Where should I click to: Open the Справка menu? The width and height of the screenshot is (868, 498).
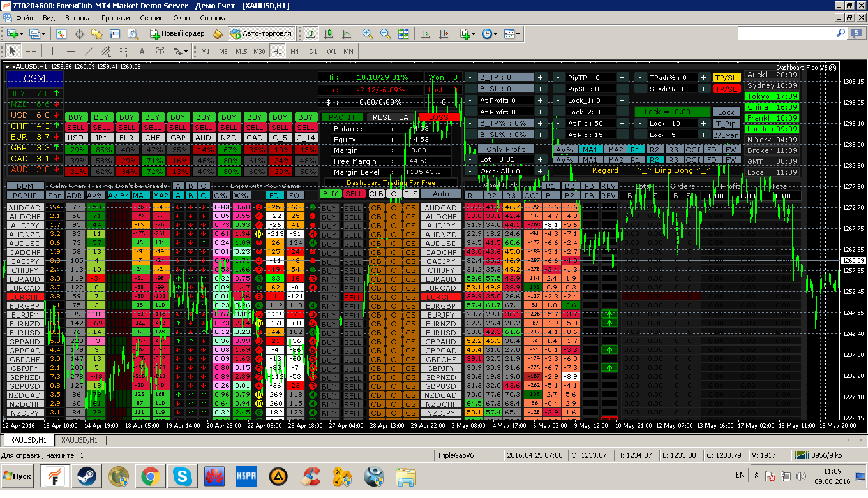(213, 18)
